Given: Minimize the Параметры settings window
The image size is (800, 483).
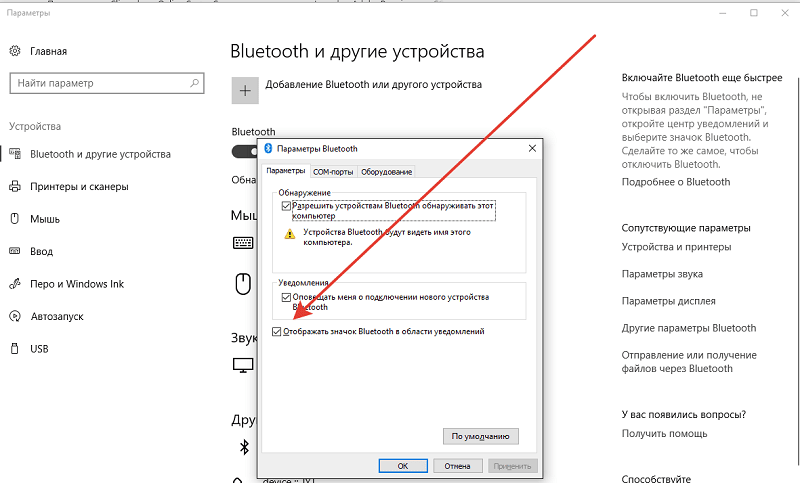Looking at the screenshot, I should pyautogui.click(x=722, y=13).
